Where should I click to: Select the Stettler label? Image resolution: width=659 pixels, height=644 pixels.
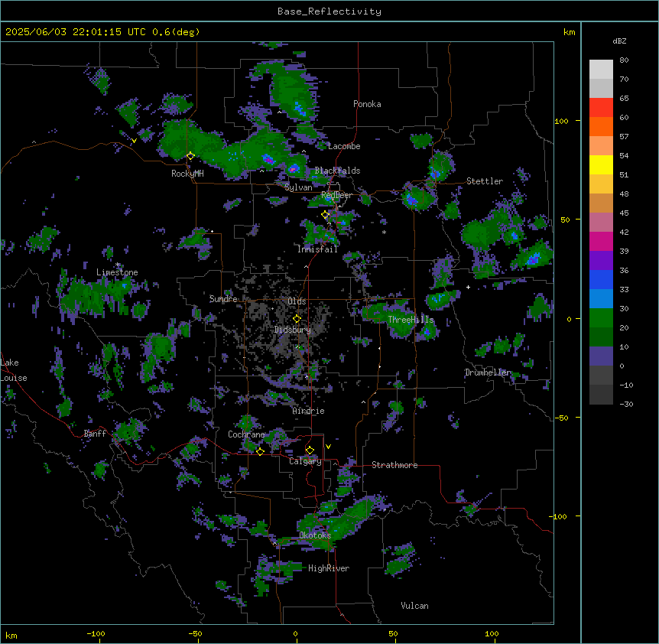[x=485, y=181]
